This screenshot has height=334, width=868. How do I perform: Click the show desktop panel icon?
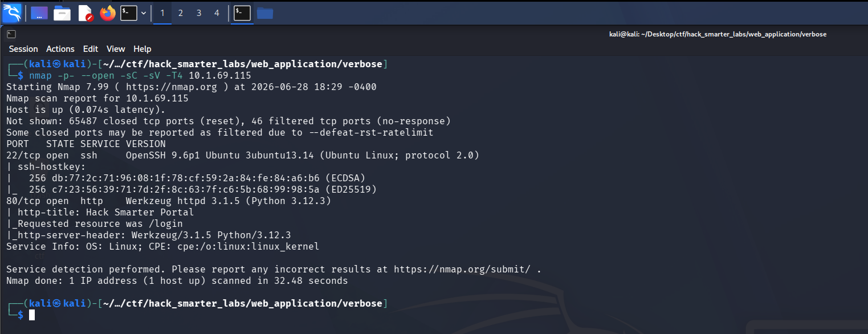(39, 13)
